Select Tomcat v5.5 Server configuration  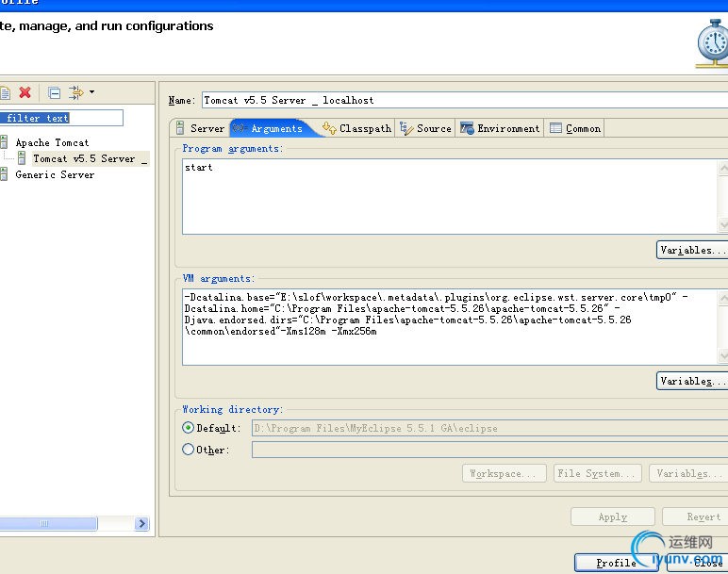pos(91,158)
